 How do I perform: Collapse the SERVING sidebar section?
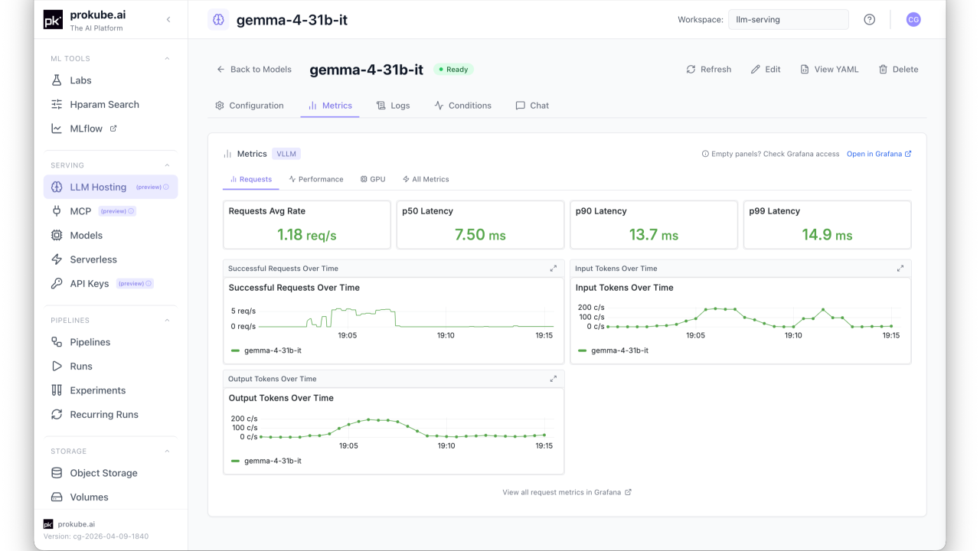[168, 165]
